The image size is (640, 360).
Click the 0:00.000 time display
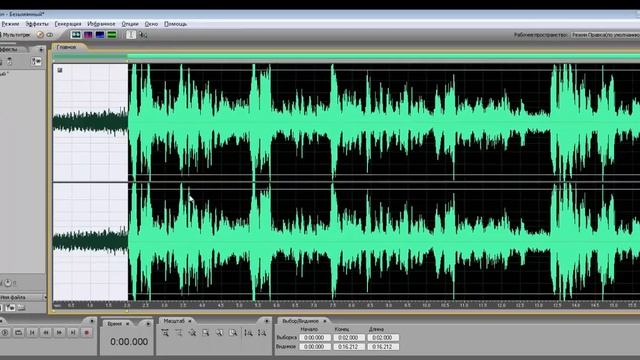[x=129, y=342]
